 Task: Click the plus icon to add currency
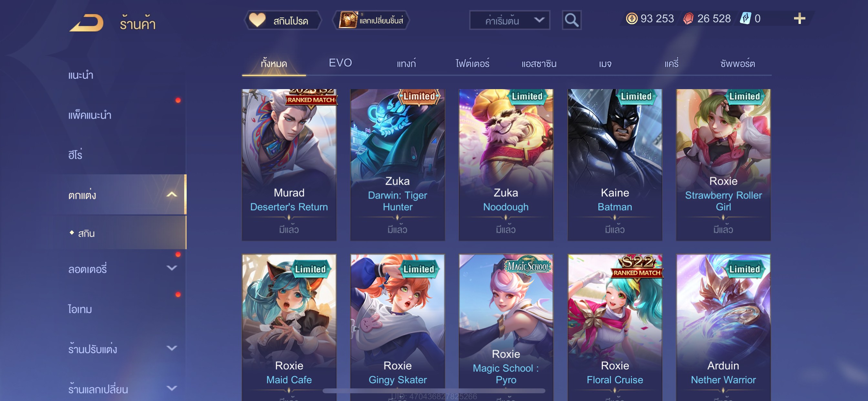[x=799, y=18]
